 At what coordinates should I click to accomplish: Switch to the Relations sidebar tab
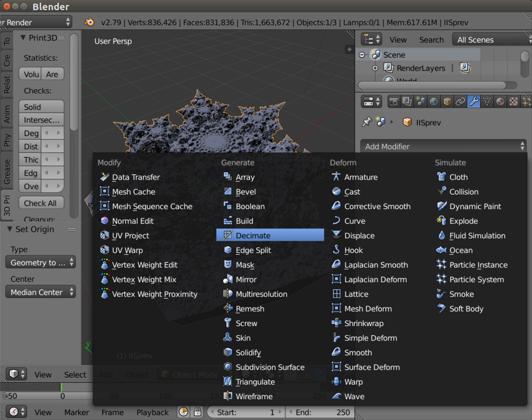[7, 85]
